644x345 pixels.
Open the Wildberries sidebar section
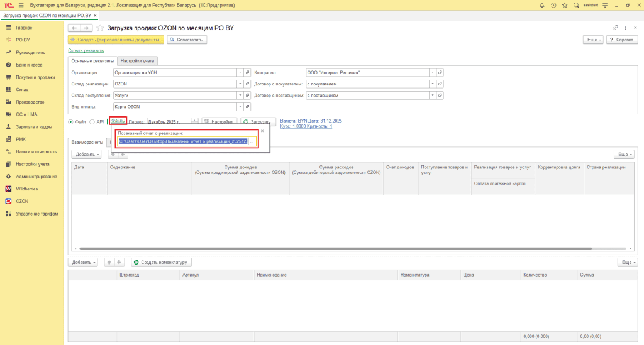click(26, 189)
